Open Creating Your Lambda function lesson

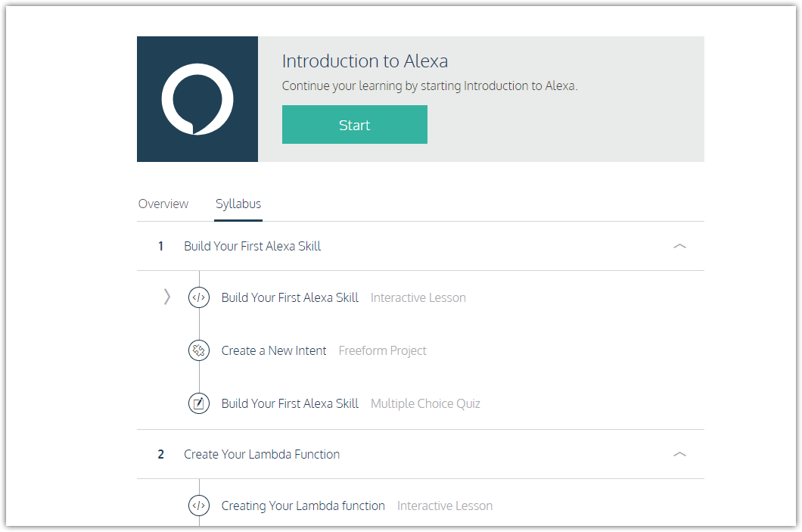click(x=303, y=506)
